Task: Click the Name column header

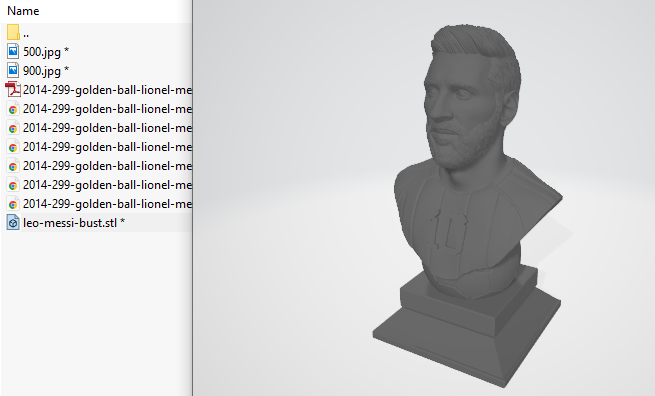Action: pos(23,11)
